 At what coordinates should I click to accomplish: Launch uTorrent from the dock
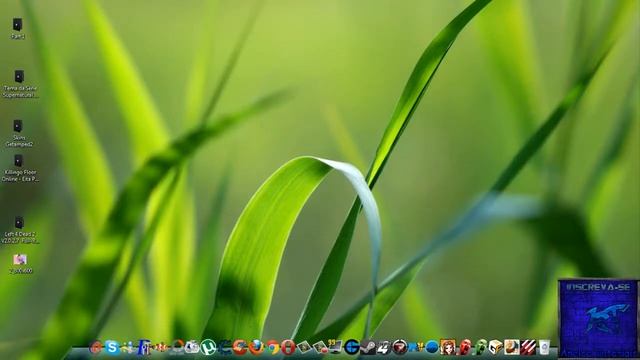click(208, 347)
